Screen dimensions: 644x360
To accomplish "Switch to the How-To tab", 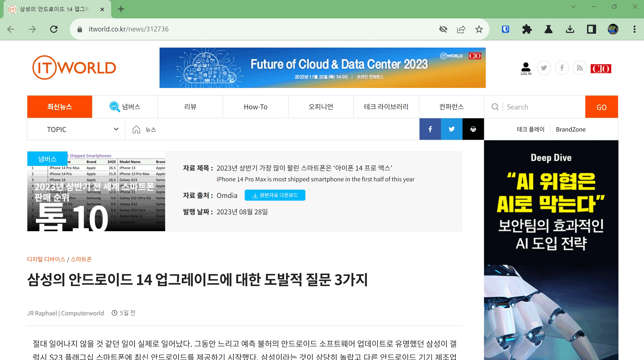I will click(x=255, y=107).
